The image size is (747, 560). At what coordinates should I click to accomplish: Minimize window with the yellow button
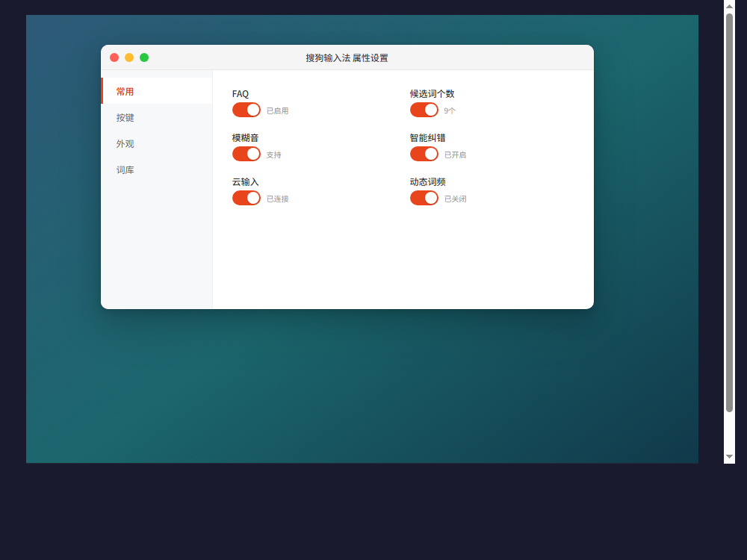coord(129,57)
